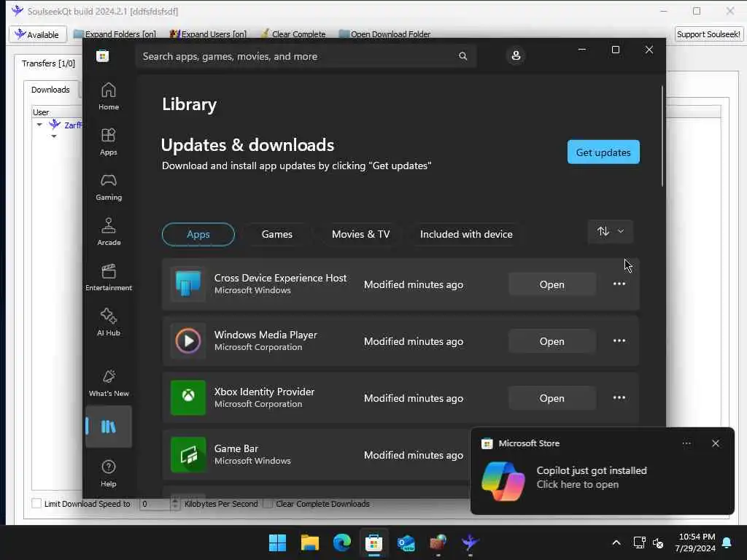The height and width of the screenshot is (560, 747).
Task: Click the Get updates button
Action: (603, 152)
